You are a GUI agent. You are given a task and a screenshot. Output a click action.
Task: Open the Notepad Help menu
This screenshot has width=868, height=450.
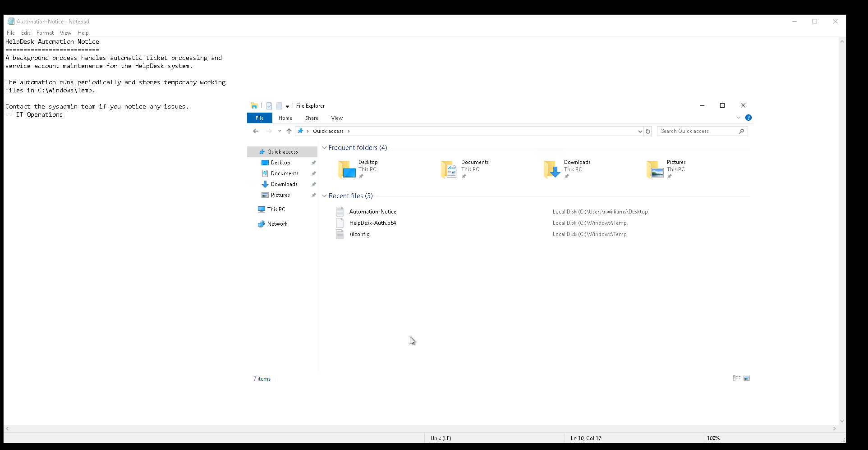tap(83, 33)
